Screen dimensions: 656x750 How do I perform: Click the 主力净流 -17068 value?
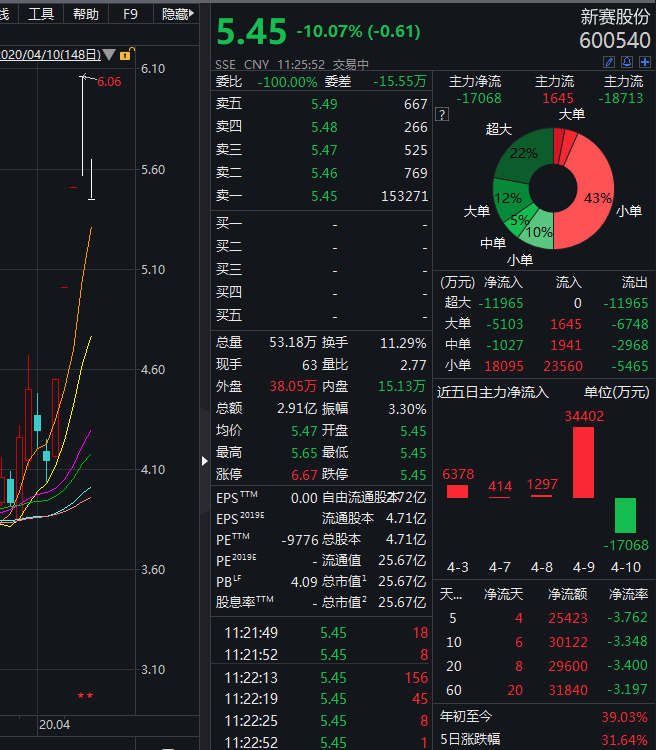[478, 98]
